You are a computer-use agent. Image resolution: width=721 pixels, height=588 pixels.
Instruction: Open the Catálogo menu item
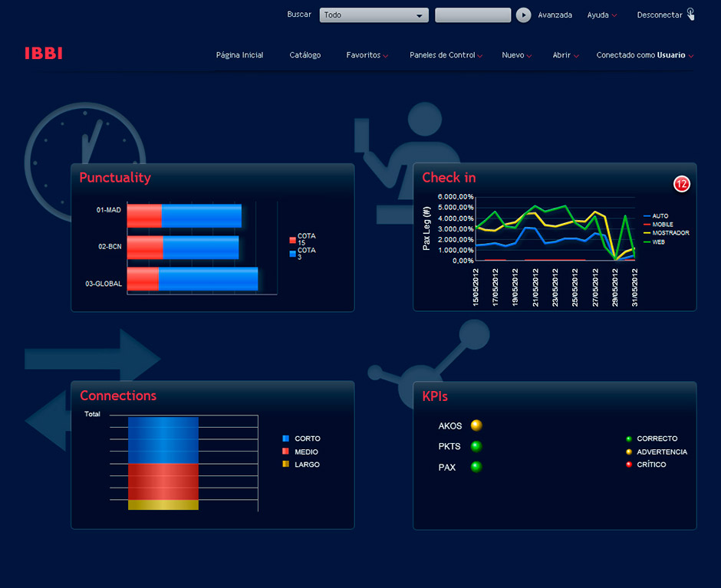coord(305,55)
